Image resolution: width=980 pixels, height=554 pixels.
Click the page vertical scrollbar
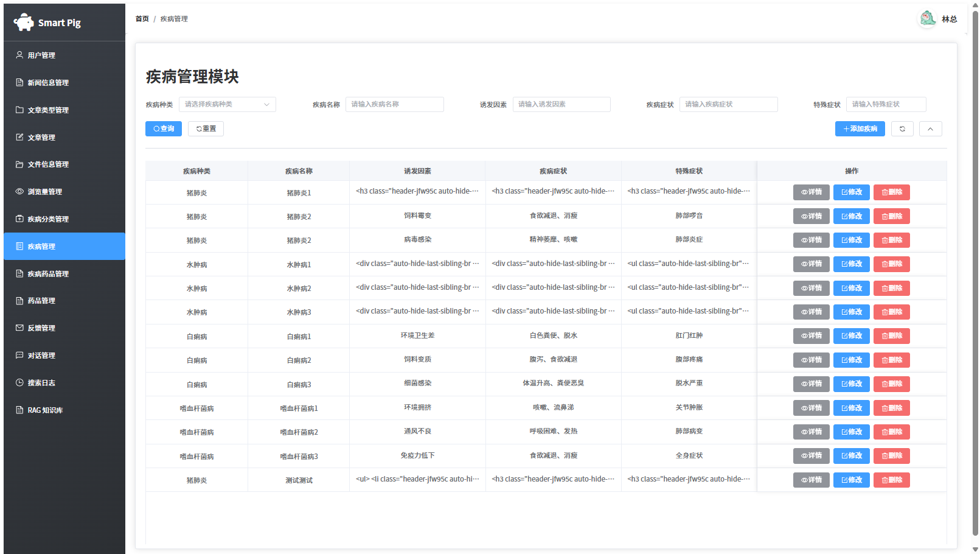tap(975, 274)
